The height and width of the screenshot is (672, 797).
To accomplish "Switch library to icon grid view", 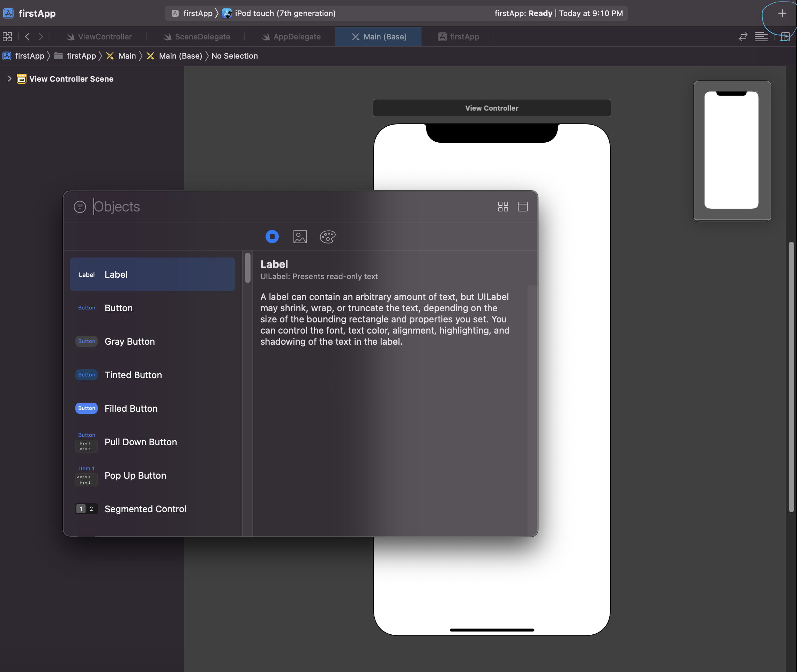I will [x=503, y=207].
